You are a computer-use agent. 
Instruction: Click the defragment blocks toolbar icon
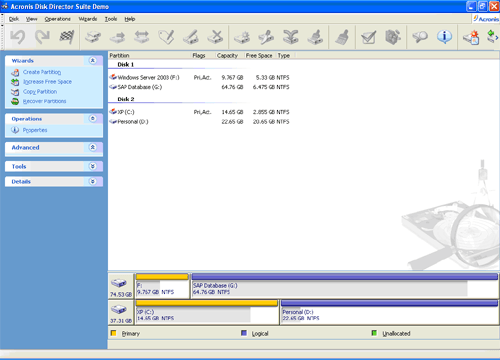(393, 37)
